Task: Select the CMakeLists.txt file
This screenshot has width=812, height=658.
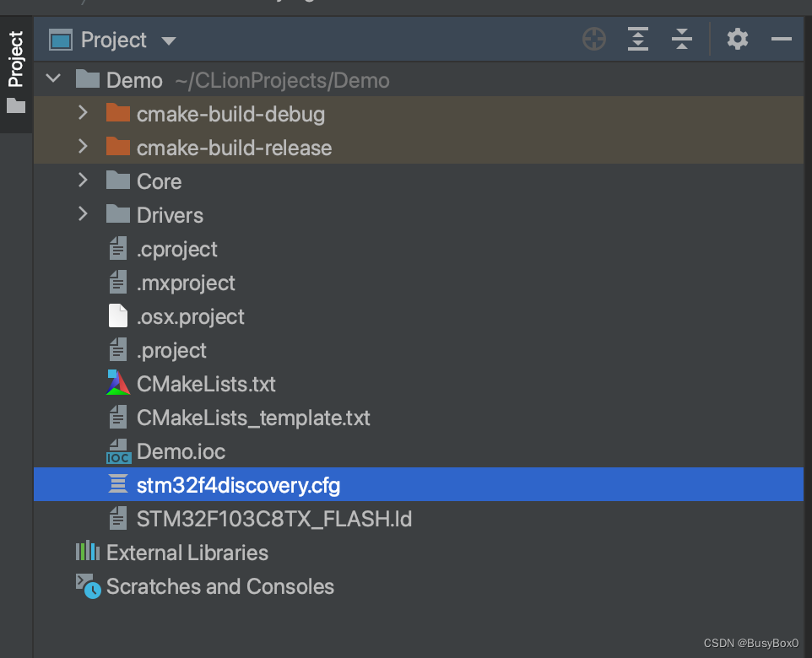Action: click(x=419, y=383)
